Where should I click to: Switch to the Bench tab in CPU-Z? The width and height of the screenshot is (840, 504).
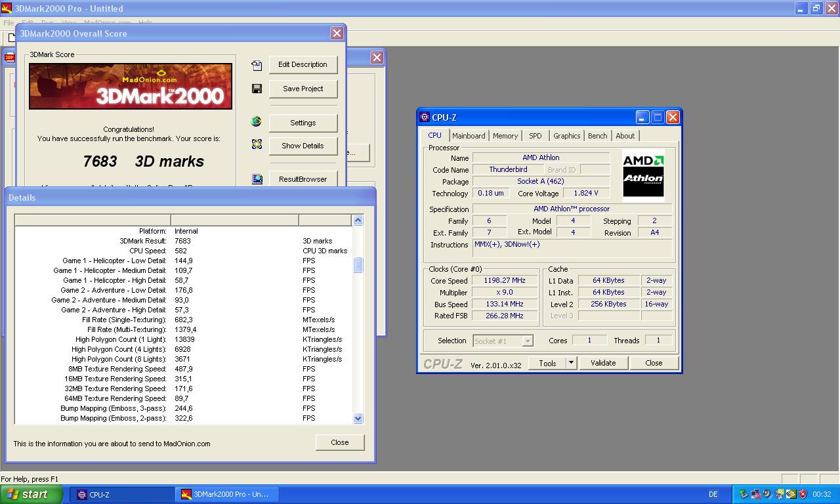point(598,136)
